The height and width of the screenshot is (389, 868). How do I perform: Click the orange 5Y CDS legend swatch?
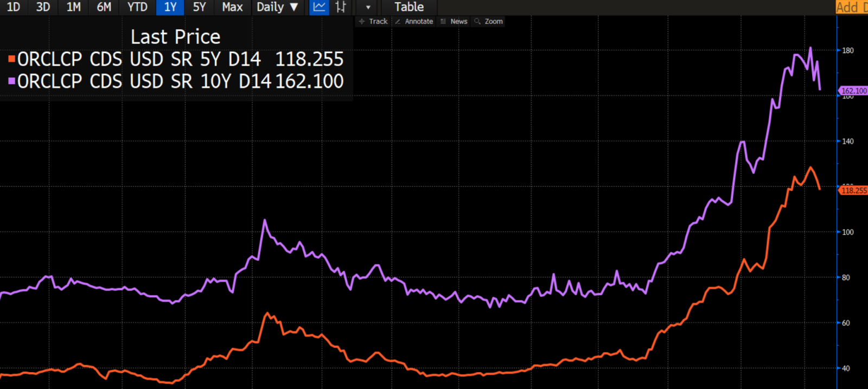tap(11, 59)
